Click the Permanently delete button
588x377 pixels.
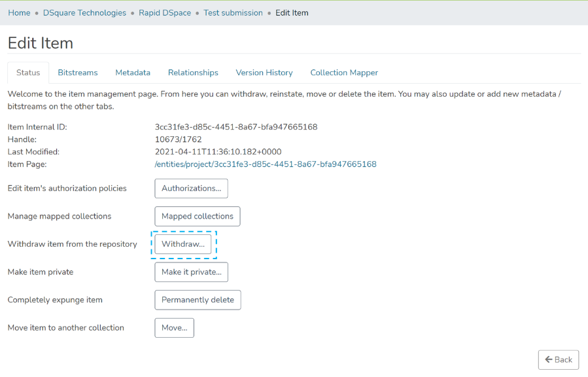pos(198,300)
